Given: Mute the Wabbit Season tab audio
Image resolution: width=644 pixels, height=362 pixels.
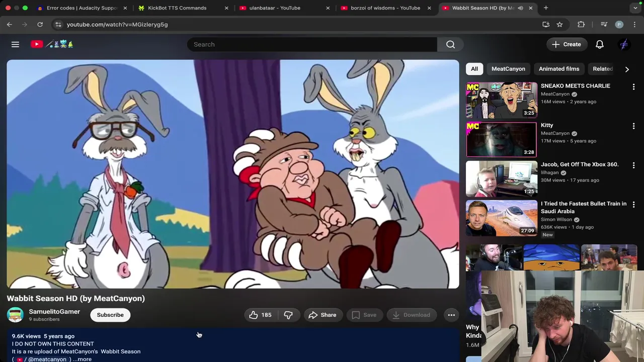Looking at the screenshot, I should click(x=520, y=8).
